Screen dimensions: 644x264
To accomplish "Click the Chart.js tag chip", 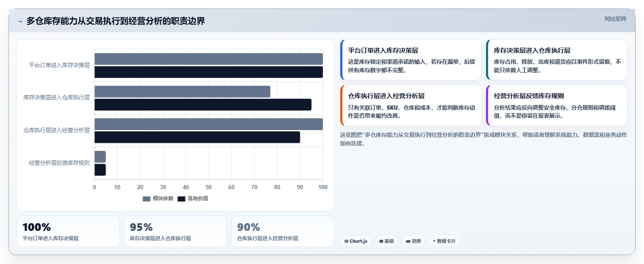I will click(x=356, y=241).
